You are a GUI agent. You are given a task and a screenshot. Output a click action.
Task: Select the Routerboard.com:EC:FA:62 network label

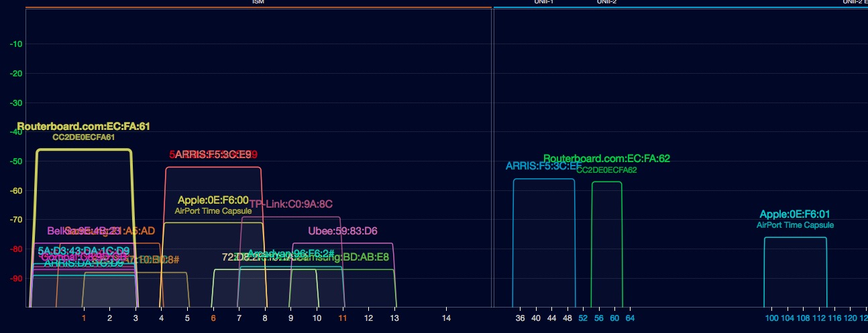pyautogui.click(x=606, y=159)
